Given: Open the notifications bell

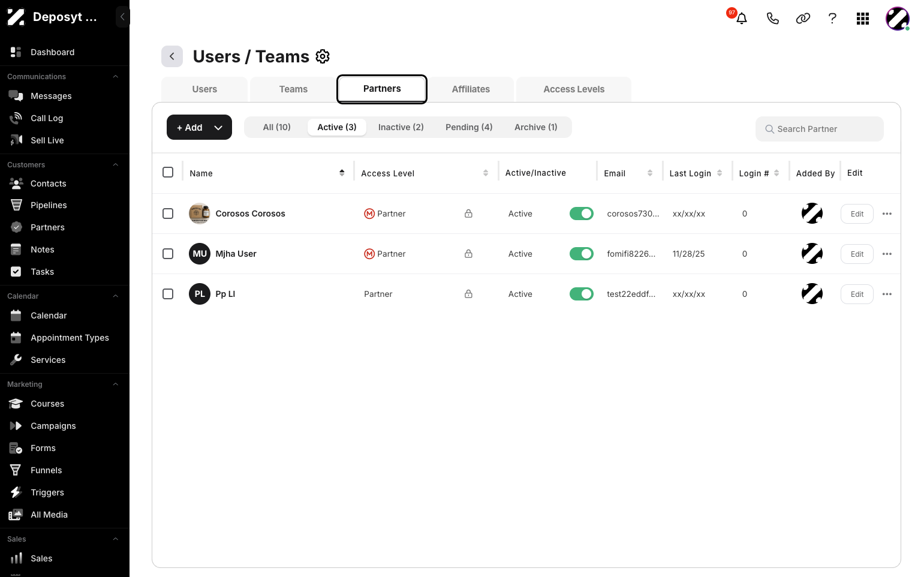Looking at the screenshot, I should [x=742, y=19].
